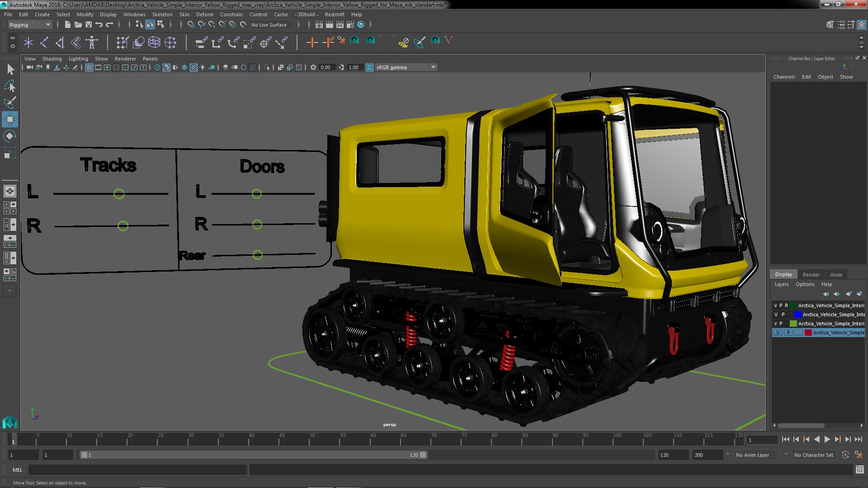Toggle visibility V on Arctica_Vehicle_Simple_Interi layer
Image resolution: width=868 pixels, height=488 pixels.
pyautogui.click(x=776, y=305)
